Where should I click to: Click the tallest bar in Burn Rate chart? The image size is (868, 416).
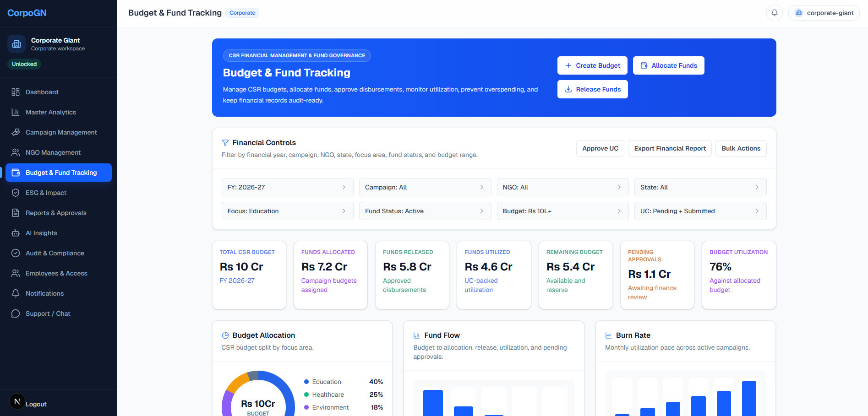pos(749,398)
